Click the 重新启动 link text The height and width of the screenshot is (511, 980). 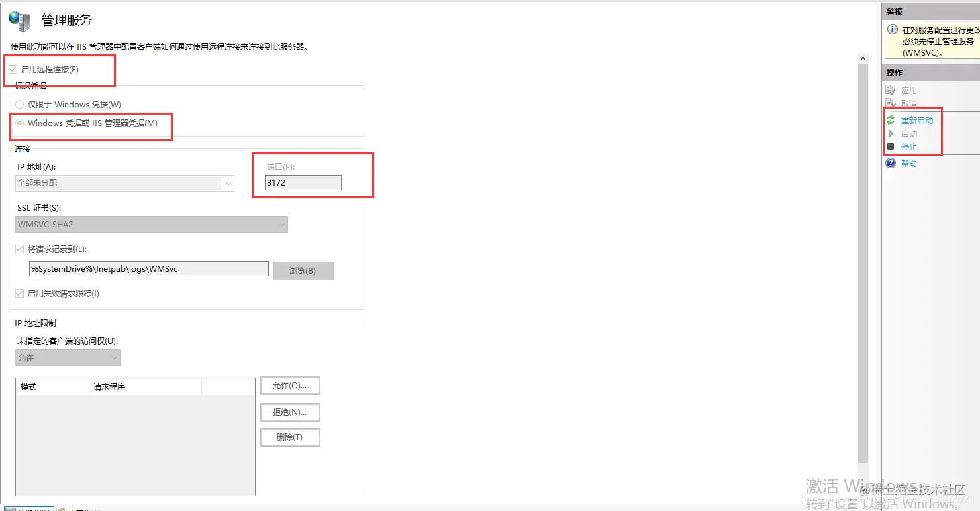[917, 121]
